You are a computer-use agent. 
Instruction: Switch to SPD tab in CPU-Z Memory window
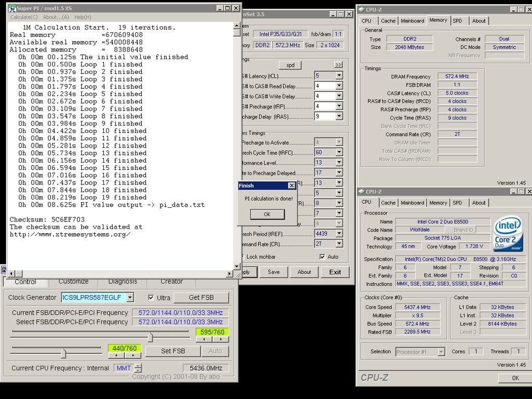457,21
